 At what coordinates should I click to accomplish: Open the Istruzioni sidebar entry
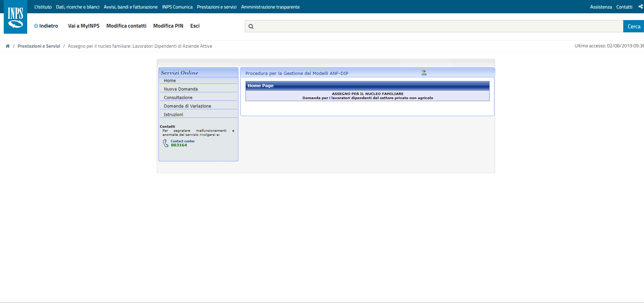(x=173, y=115)
